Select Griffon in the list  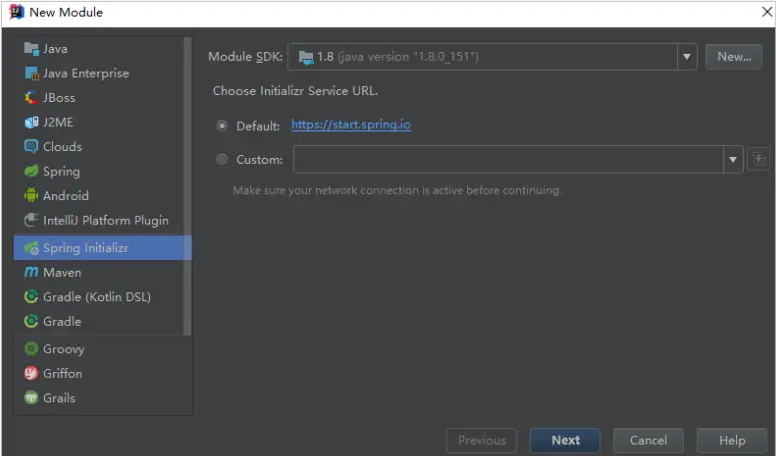[x=102, y=373]
